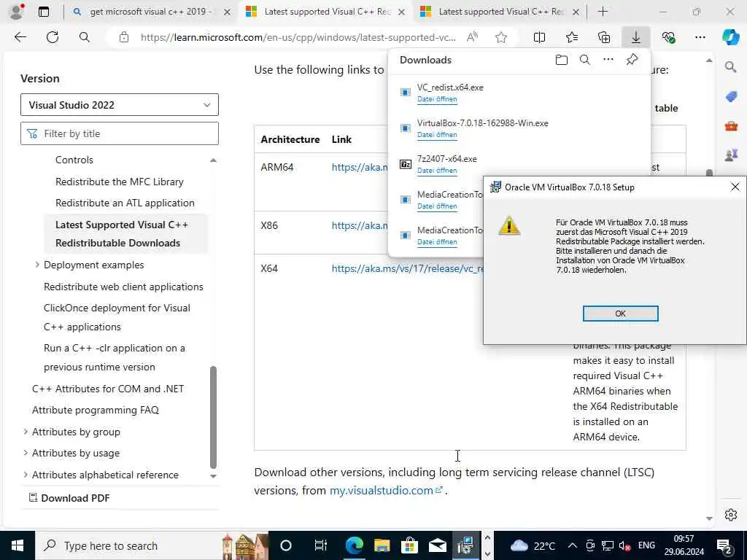Switch to the get microsoft visual c++ 2019 tab
Image resolution: width=747 pixels, height=560 pixels.
150,12
